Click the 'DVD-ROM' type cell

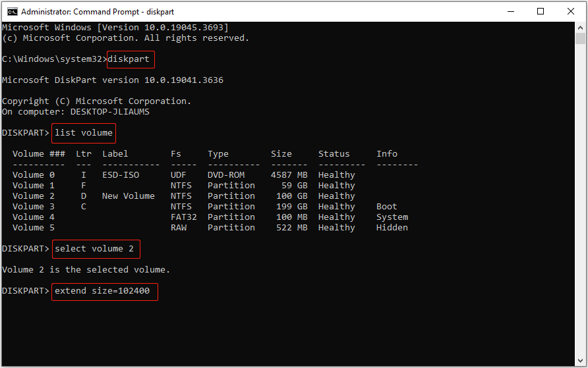click(226, 175)
